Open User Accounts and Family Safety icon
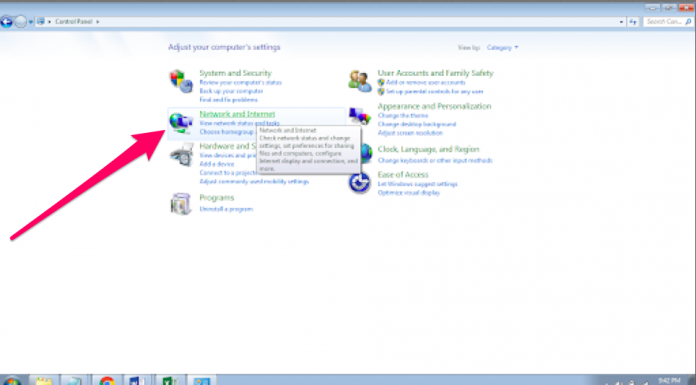Image resolution: width=696 pixels, height=385 pixels. click(360, 81)
